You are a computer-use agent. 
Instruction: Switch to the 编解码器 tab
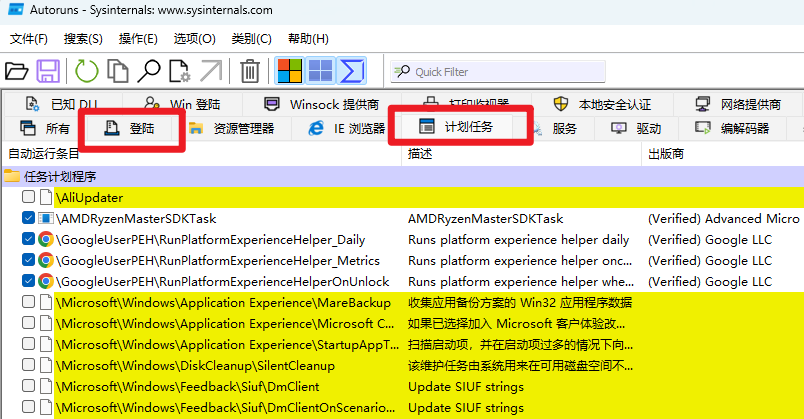pyautogui.click(x=732, y=128)
